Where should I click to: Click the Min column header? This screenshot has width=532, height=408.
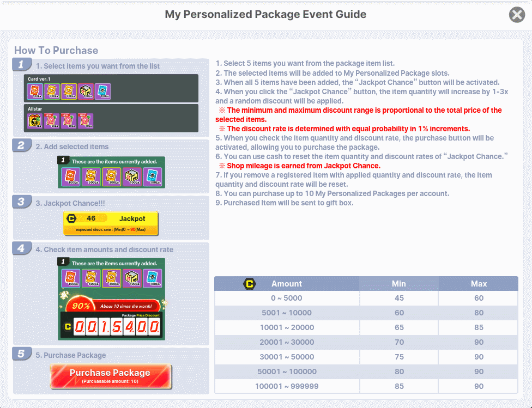coord(398,284)
